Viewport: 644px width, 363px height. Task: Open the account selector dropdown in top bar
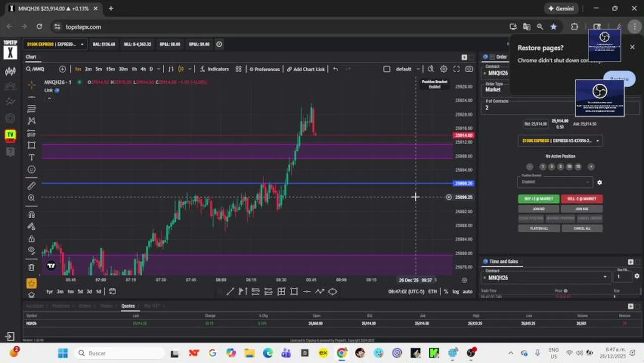point(55,44)
